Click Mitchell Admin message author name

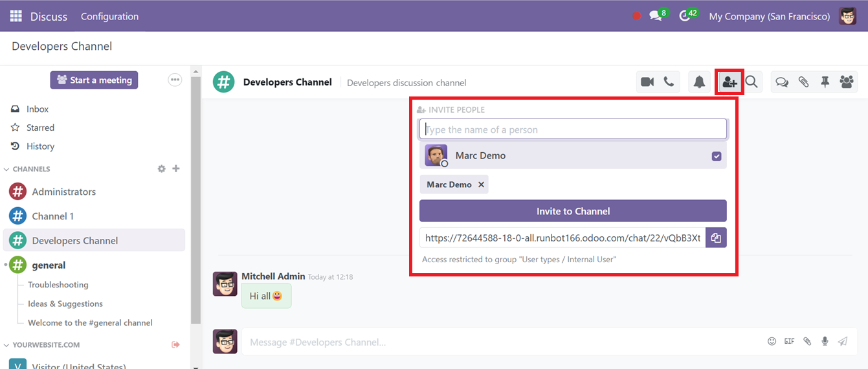tap(273, 276)
